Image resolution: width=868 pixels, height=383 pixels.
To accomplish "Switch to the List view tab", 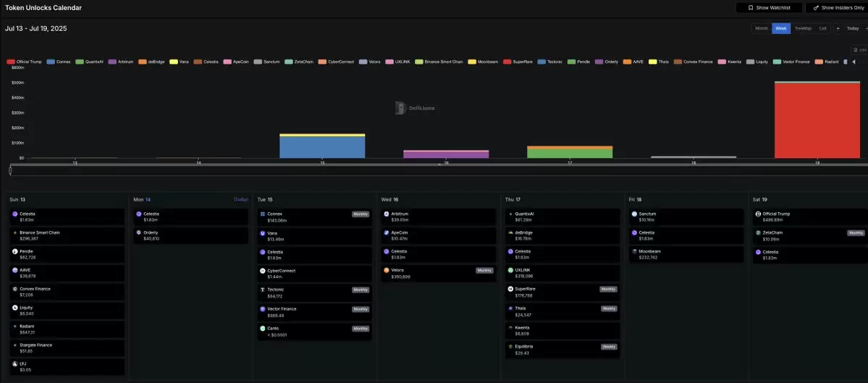I will pyautogui.click(x=822, y=28).
